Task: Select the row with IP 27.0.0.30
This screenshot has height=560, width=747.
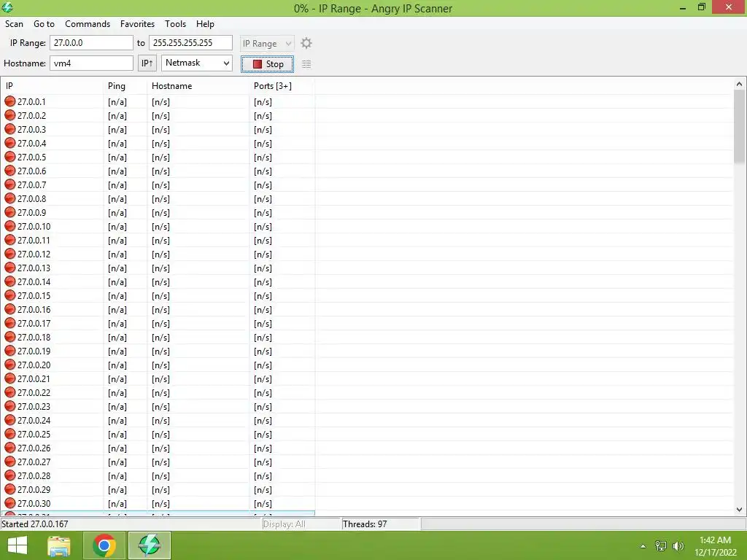Action: (158, 503)
